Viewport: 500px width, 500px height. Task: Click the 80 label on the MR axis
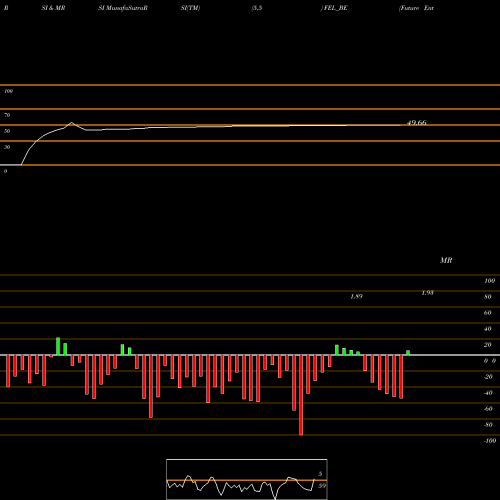pyautogui.click(x=488, y=297)
